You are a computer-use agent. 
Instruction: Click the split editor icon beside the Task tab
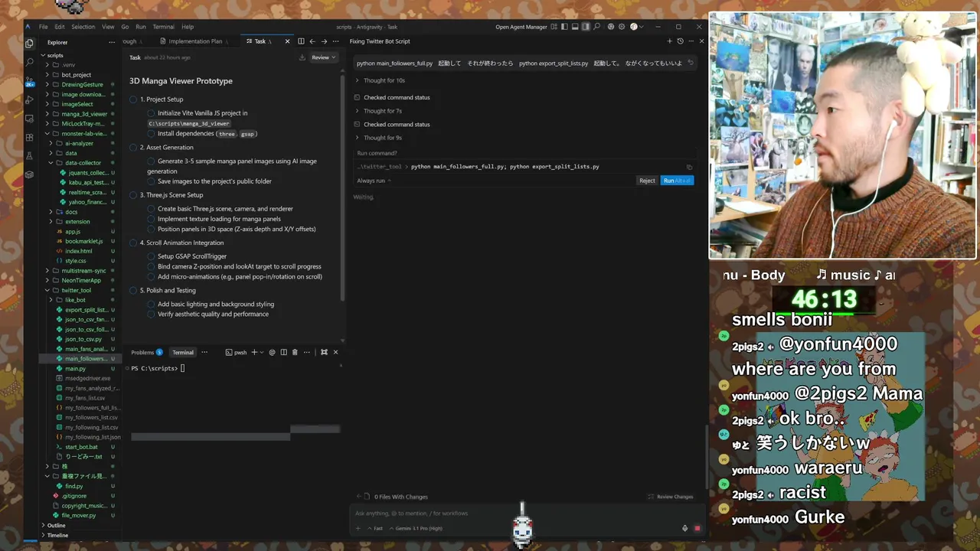301,41
